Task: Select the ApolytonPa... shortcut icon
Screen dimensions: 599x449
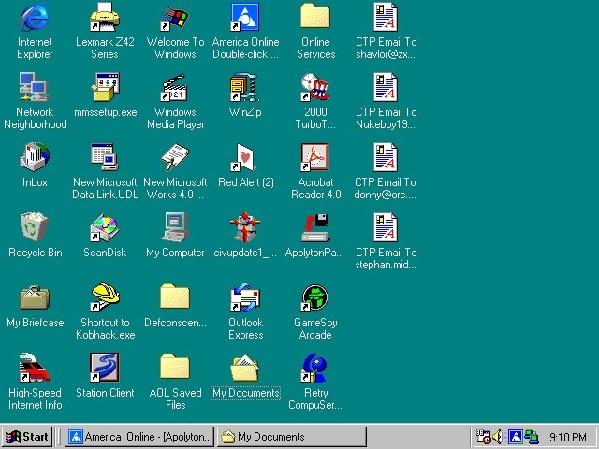Action: coord(315,227)
